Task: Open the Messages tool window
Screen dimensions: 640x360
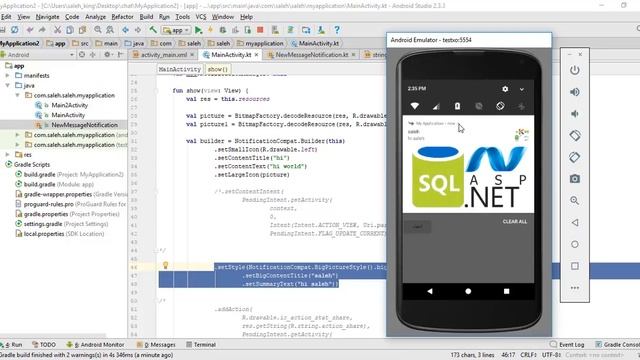Action: (156, 344)
